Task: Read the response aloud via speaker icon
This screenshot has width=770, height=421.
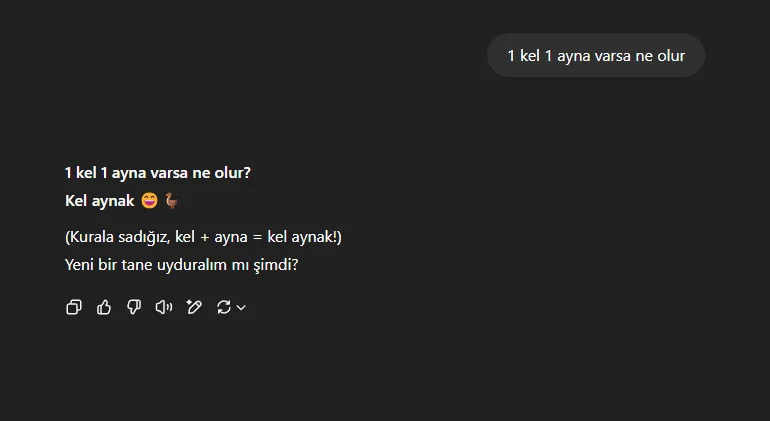Action: click(x=164, y=307)
